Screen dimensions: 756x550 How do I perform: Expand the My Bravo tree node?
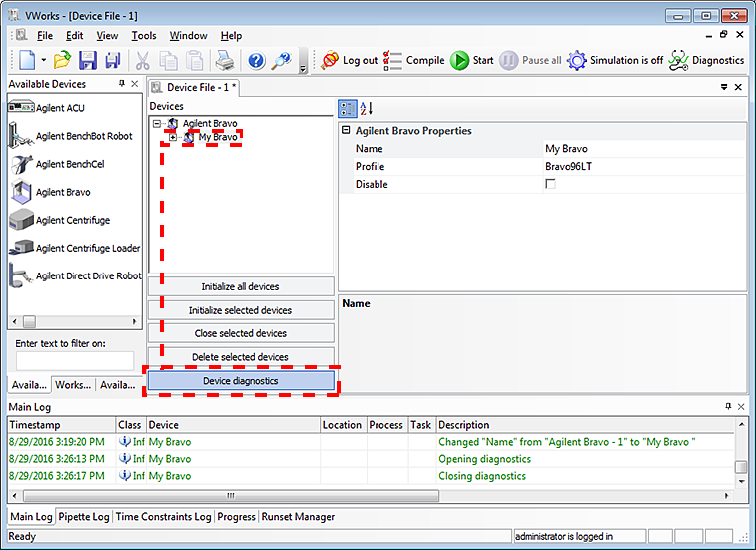[173, 137]
